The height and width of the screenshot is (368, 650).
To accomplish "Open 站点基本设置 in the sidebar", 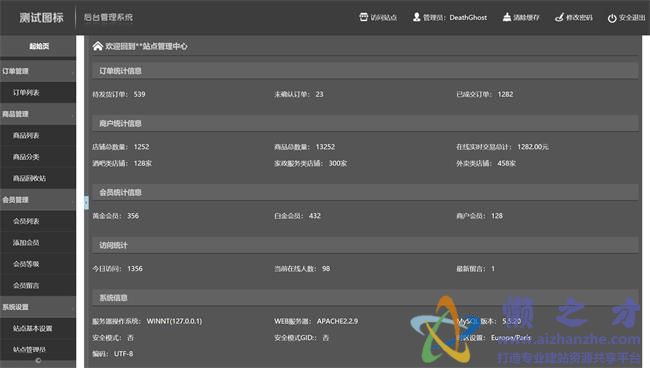I will pos(38,329).
